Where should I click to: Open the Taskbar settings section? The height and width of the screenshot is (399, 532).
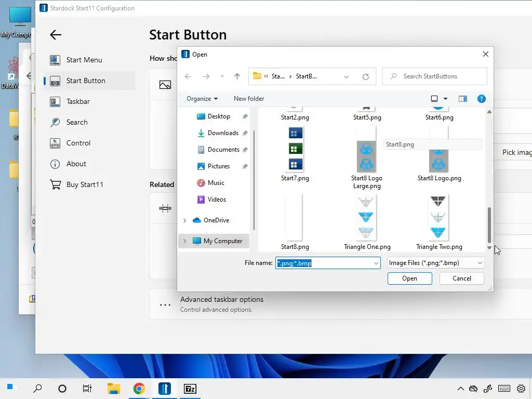pyautogui.click(x=89, y=101)
